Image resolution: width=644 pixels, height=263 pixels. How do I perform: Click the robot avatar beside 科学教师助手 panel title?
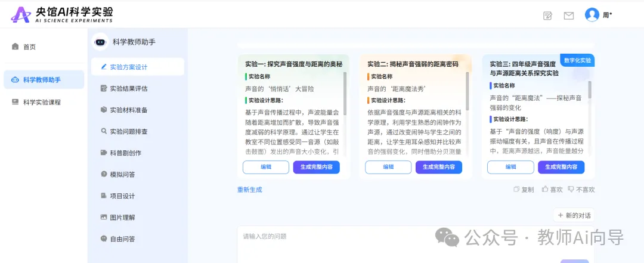[x=100, y=42]
